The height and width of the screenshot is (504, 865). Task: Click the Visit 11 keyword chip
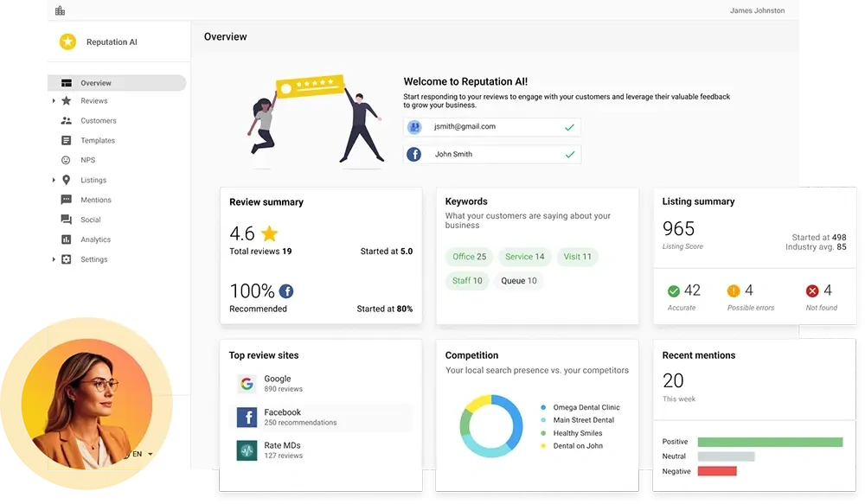pyautogui.click(x=577, y=257)
